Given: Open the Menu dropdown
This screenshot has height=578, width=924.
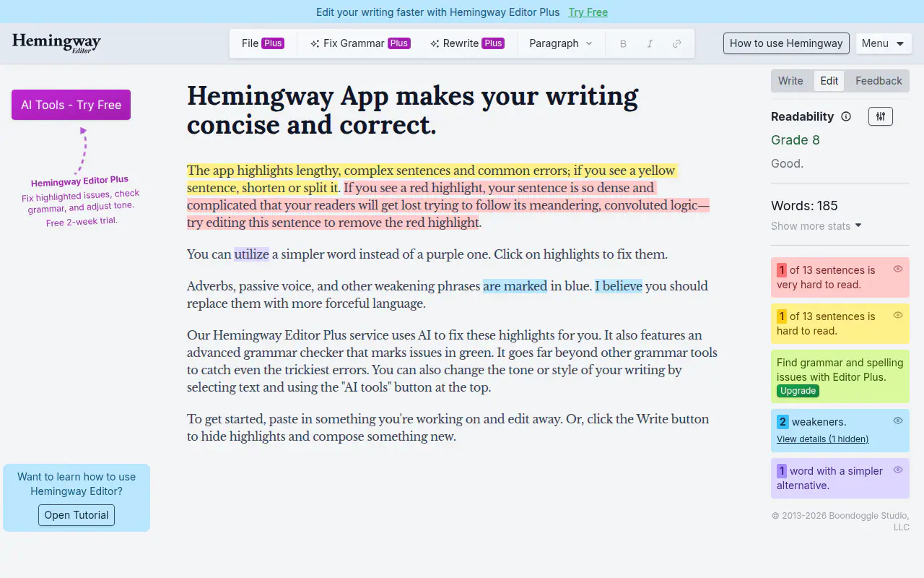Looking at the screenshot, I should pyautogui.click(x=883, y=43).
